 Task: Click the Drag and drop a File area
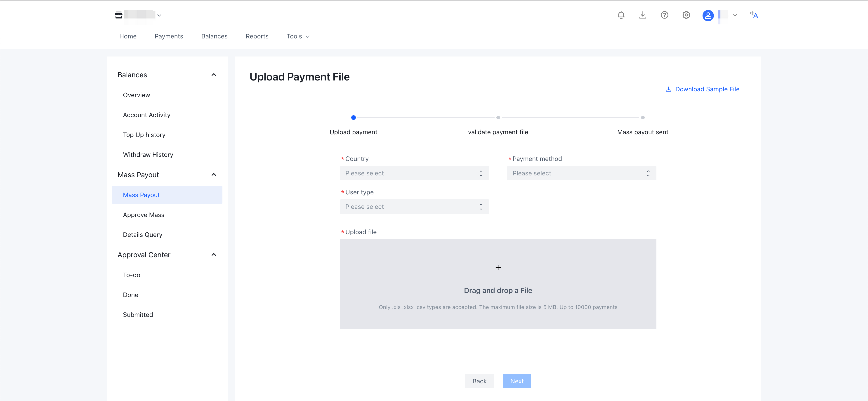(498, 284)
